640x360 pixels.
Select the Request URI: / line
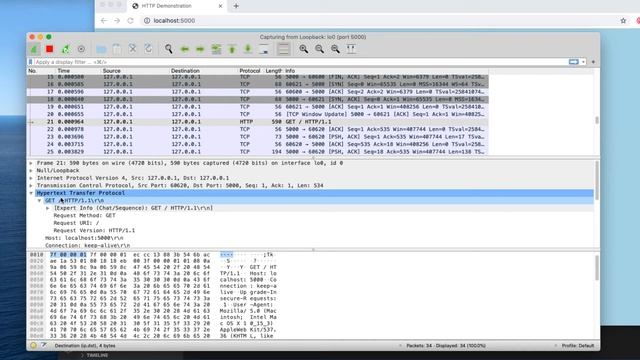76,223
